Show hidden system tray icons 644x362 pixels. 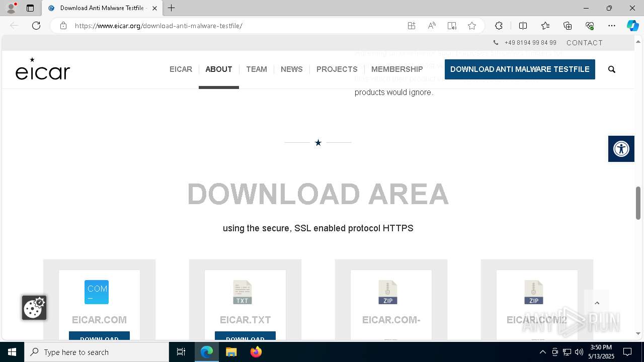coord(543,352)
